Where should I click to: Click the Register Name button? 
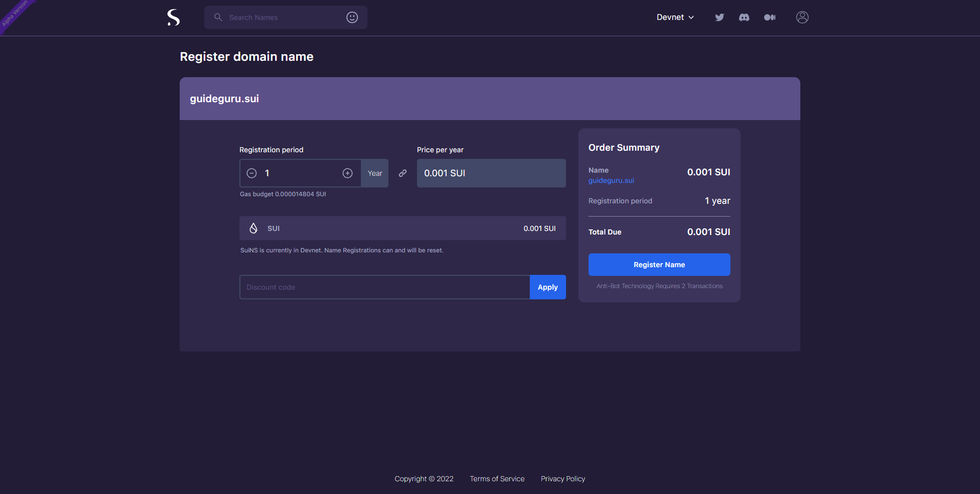click(659, 265)
